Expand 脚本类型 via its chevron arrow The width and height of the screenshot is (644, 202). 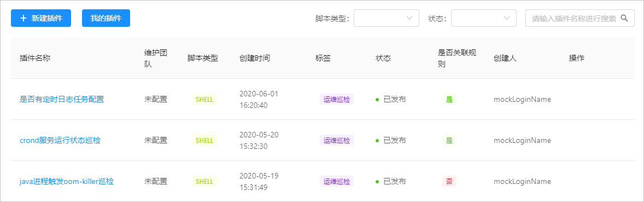[x=409, y=18]
